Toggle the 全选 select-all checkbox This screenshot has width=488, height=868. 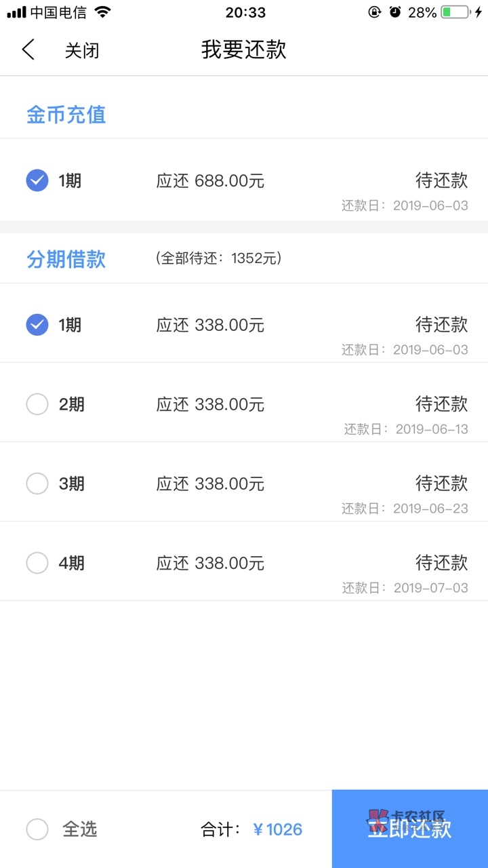pyautogui.click(x=37, y=829)
